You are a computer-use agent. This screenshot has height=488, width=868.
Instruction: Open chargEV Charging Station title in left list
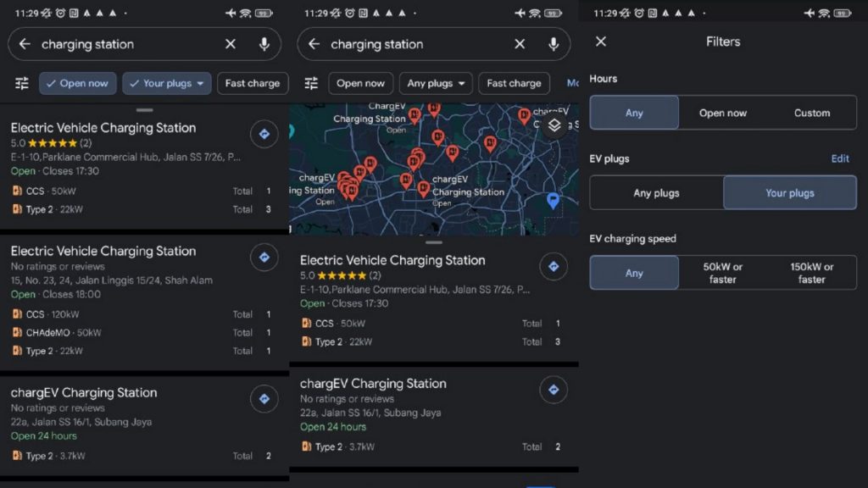[x=84, y=393]
